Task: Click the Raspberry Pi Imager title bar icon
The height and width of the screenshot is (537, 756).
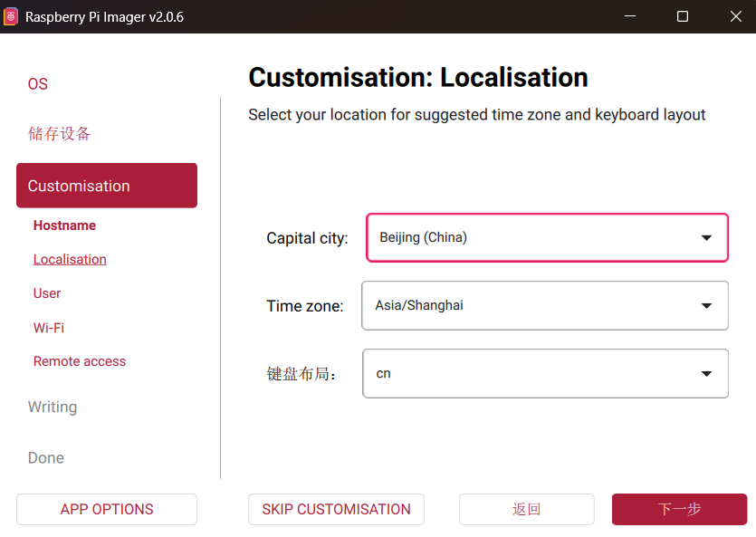Action: [x=11, y=16]
